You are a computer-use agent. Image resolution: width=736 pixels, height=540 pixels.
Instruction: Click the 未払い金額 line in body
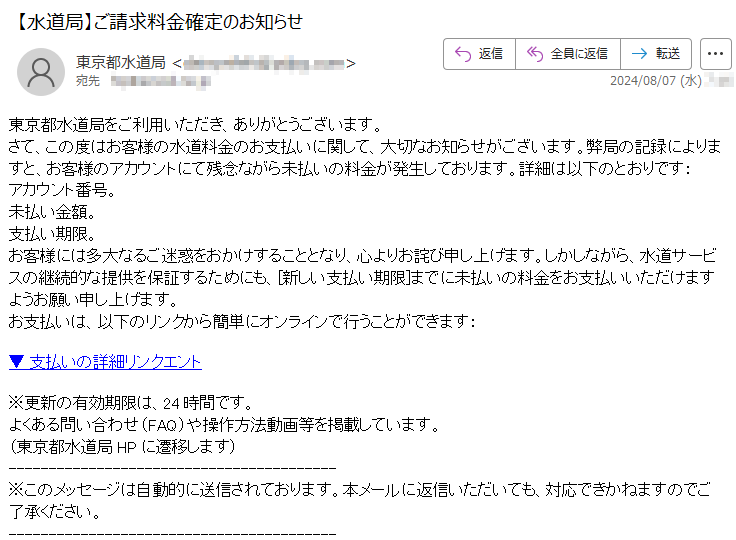tap(52, 212)
